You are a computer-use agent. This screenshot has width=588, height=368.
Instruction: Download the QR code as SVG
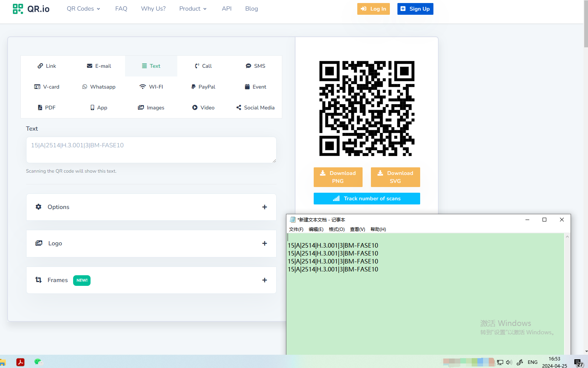pyautogui.click(x=396, y=177)
